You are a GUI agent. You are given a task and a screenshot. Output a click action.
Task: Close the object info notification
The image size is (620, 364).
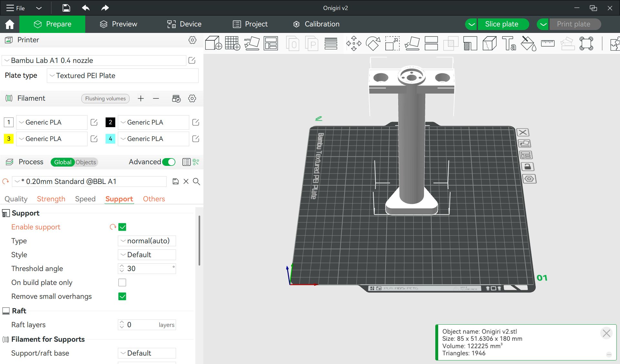click(x=606, y=333)
